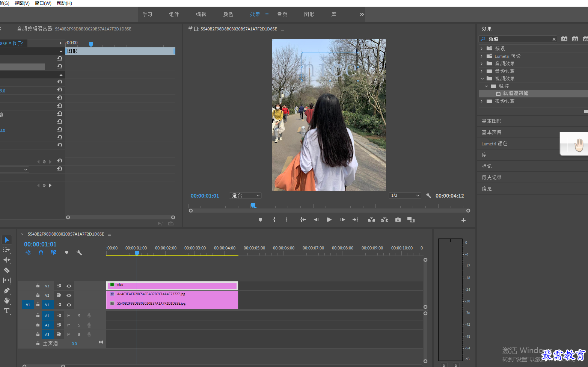The width and height of the screenshot is (588, 367).
Task: Open timeline display settings wrench
Action: [79, 252]
